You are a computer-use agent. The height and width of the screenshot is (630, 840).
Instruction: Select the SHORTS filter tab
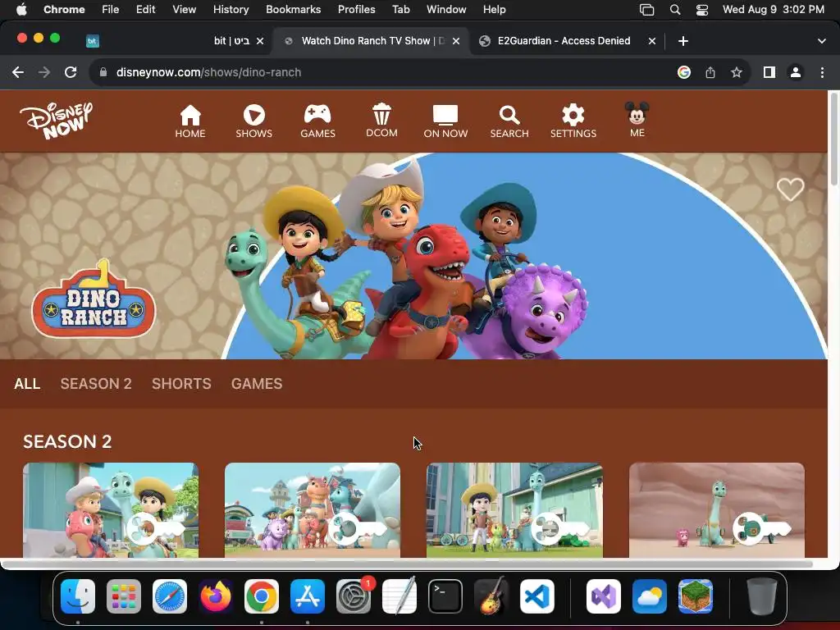tap(181, 384)
